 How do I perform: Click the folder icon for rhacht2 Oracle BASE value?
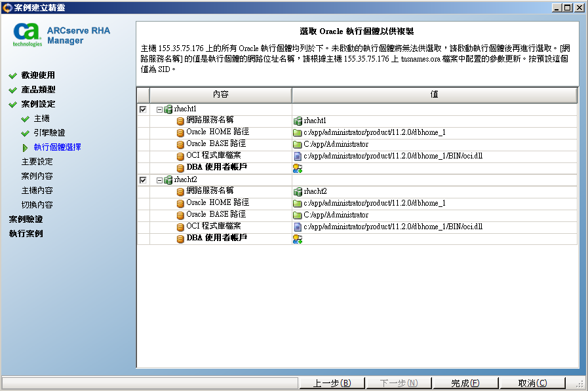tap(298, 215)
